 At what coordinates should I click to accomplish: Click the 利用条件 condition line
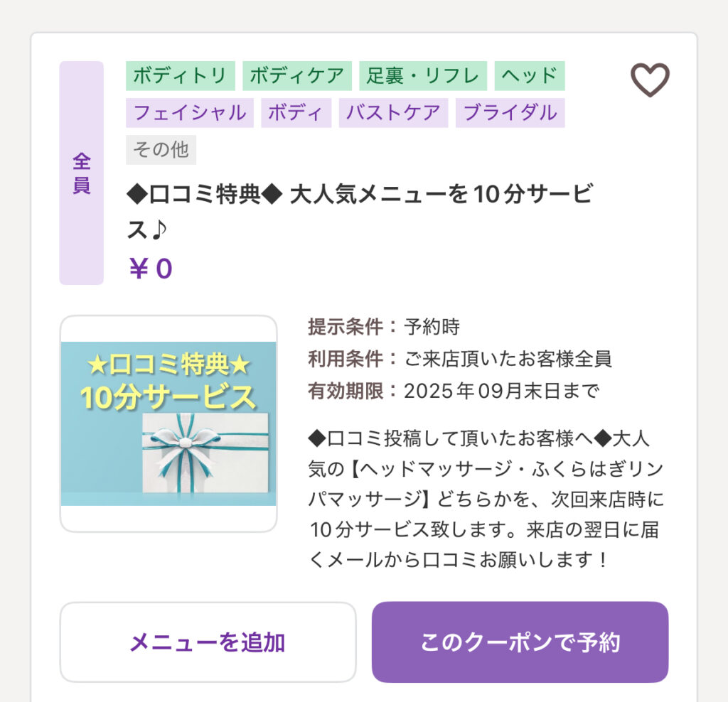[x=459, y=359]
